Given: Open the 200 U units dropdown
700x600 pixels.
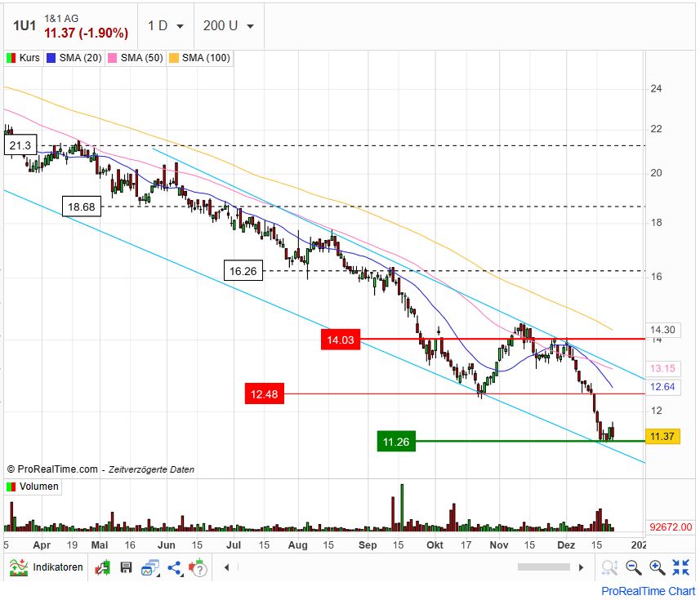Looking at the screenshot, I should (229, 26).
